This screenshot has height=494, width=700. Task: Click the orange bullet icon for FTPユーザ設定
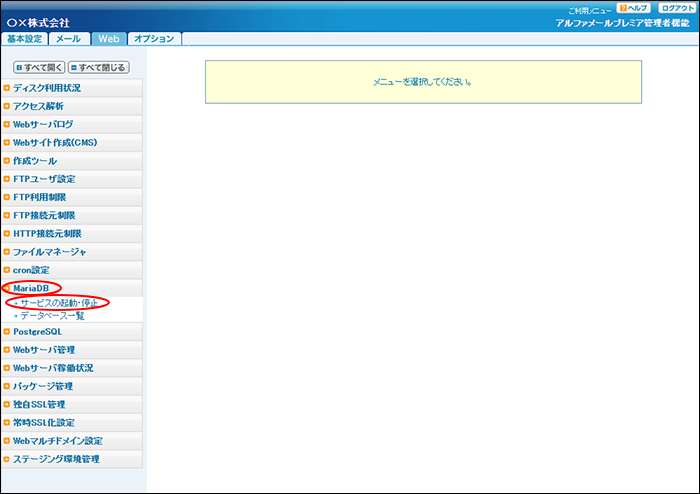[x=7, y=179]
